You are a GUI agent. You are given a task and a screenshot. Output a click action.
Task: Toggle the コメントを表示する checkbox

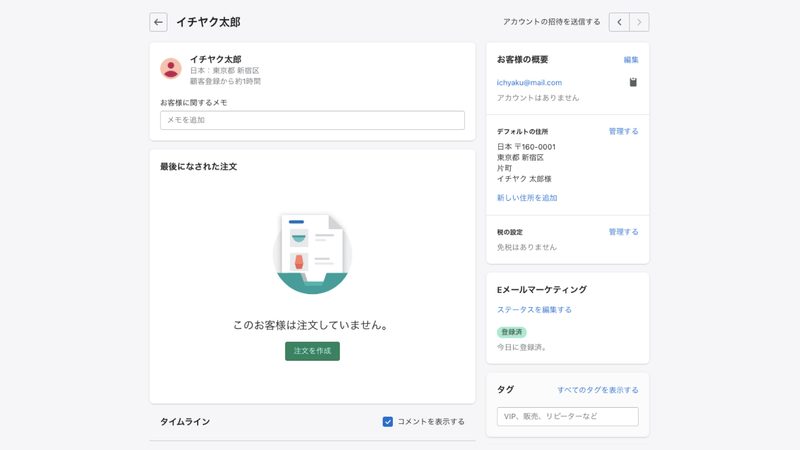point(388,421)
